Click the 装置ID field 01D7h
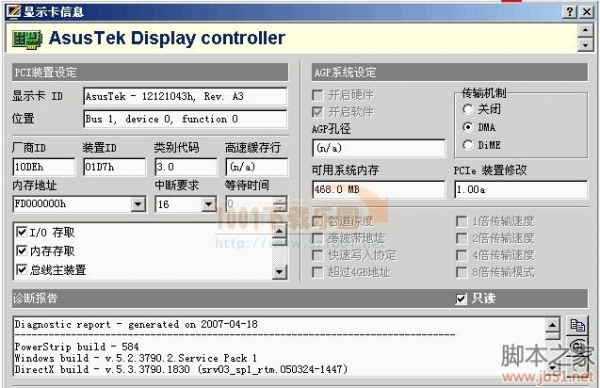600x388 pixels. [114, 167]
